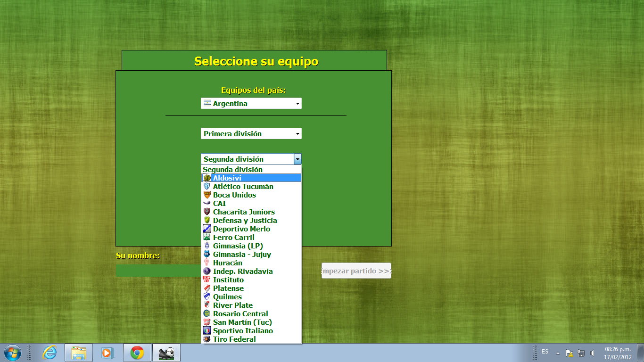Click the ES language indicator
The height and width of the screenshot is (362, 644).
[545, 352]
